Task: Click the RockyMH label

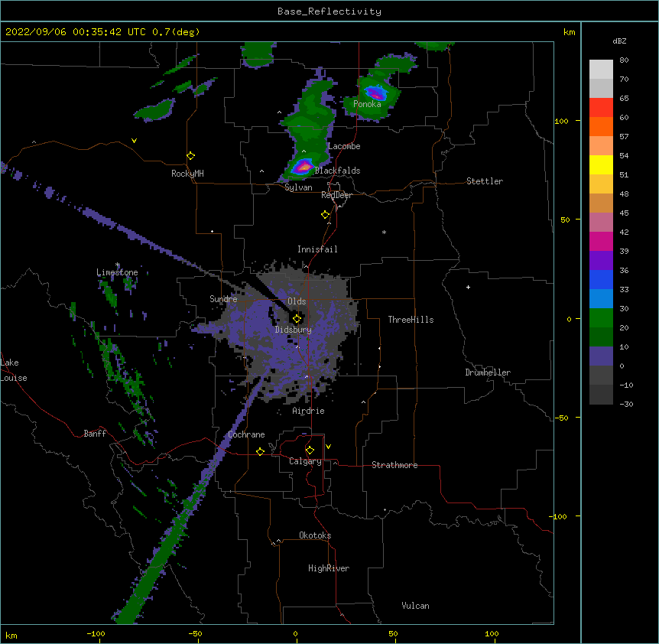Action: [187, 174]
